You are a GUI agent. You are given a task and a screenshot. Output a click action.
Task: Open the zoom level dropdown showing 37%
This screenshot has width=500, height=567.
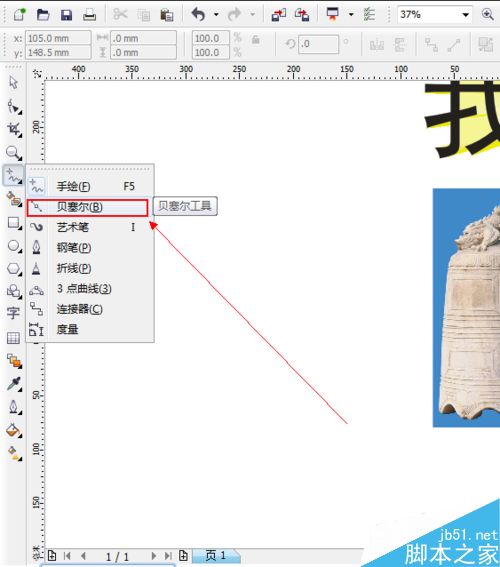click(x=466, y=15)
